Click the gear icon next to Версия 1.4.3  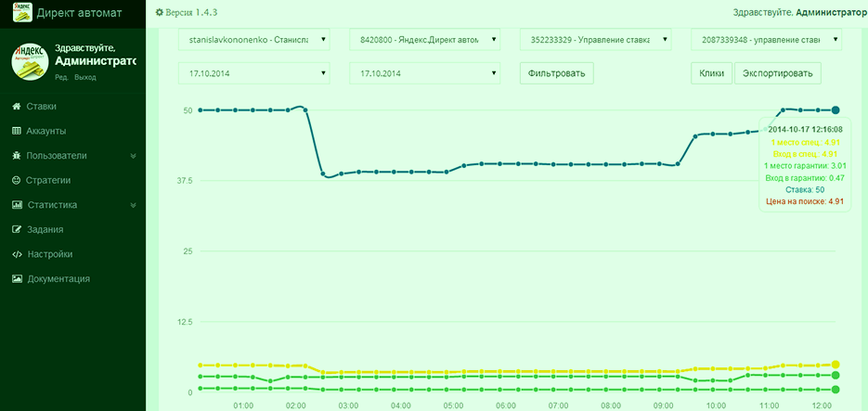[160, 13]
